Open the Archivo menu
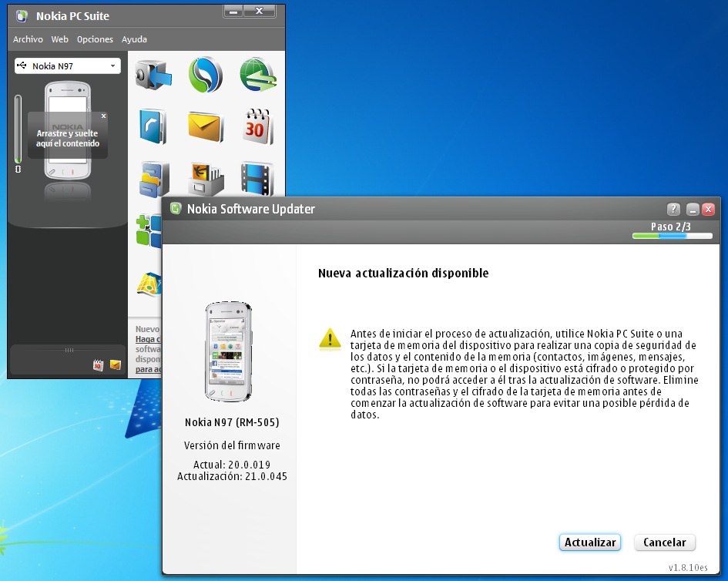 28,39
